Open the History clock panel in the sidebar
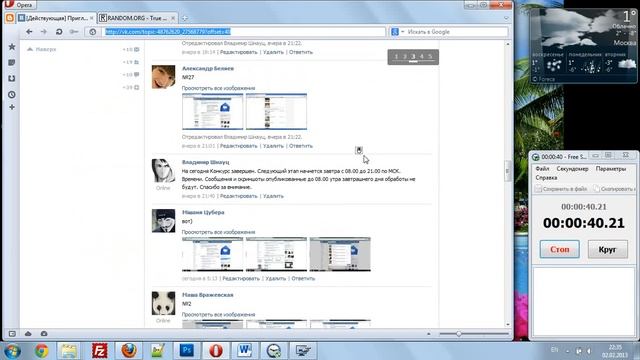Viewport: 640px width, 360px height. (x=12, y=94)
